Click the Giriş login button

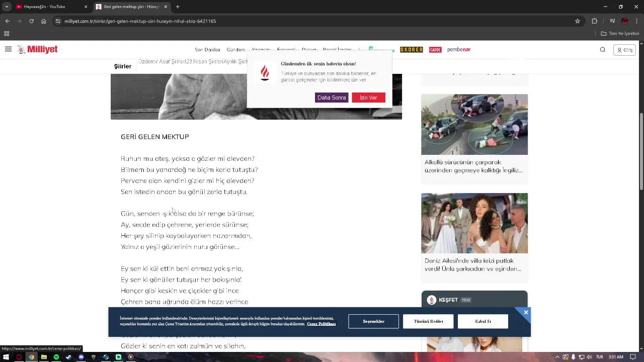point(625,50)
